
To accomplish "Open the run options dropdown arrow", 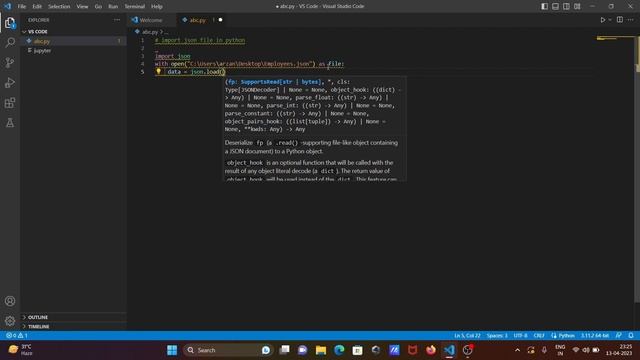I will (610, 20).
